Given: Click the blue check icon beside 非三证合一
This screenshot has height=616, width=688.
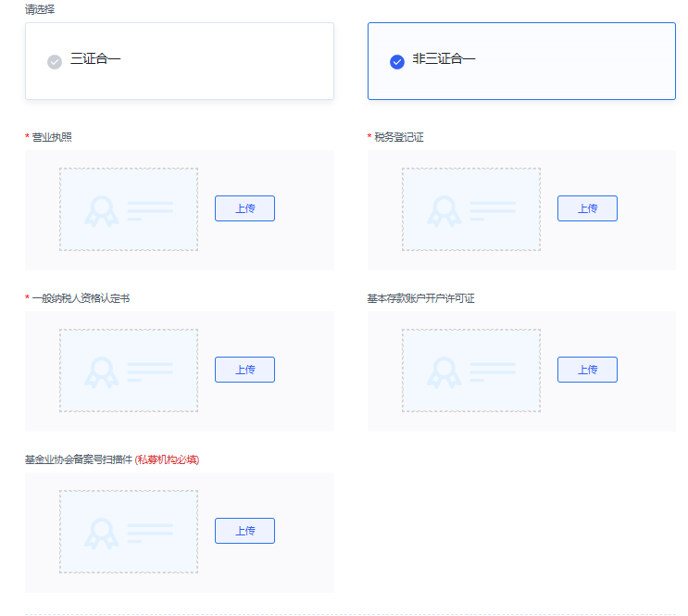Looking at the screenshot, I should [x=397, y=62].
